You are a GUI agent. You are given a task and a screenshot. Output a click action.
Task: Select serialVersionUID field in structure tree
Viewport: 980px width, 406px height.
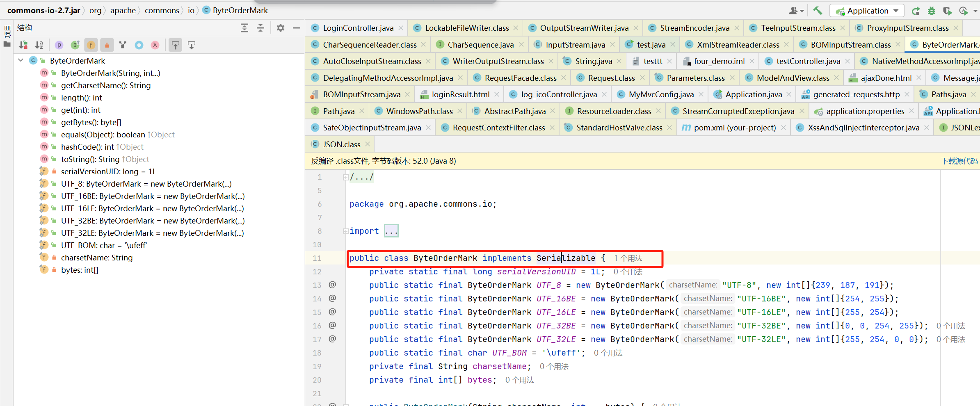tap(109, 171)
